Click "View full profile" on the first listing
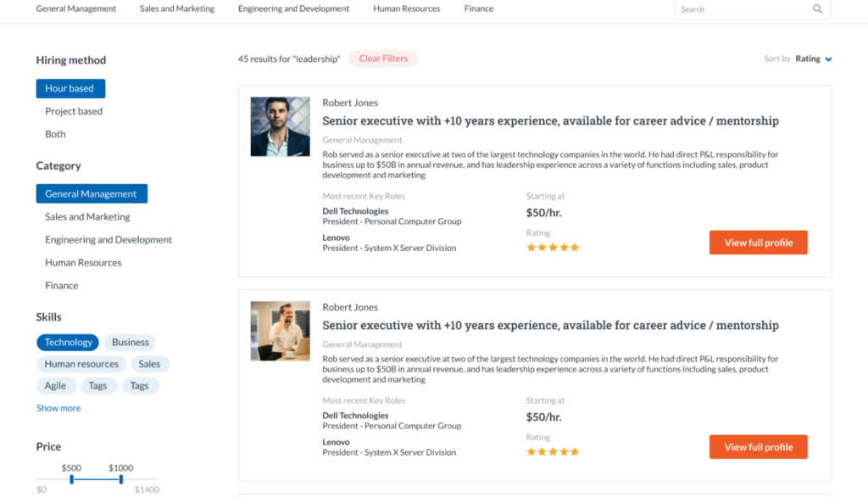 click(x=758, y=242)
